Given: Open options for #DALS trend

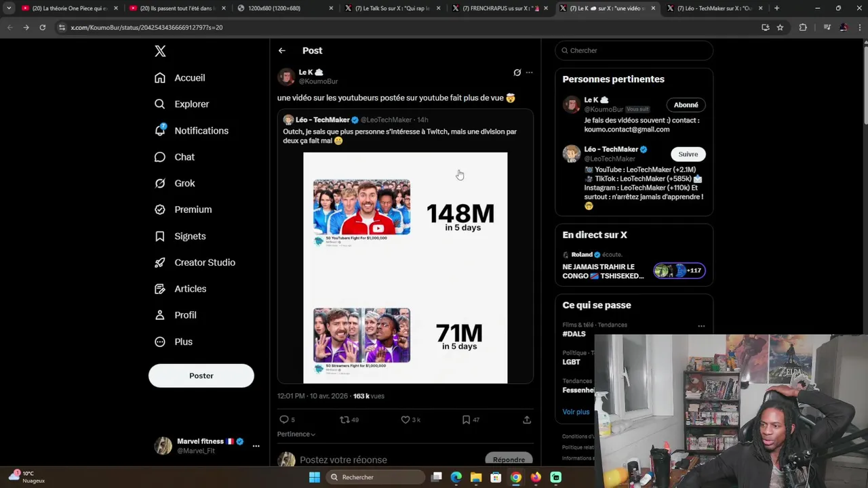Looking at the screenshot, I should tap(701, 326).
